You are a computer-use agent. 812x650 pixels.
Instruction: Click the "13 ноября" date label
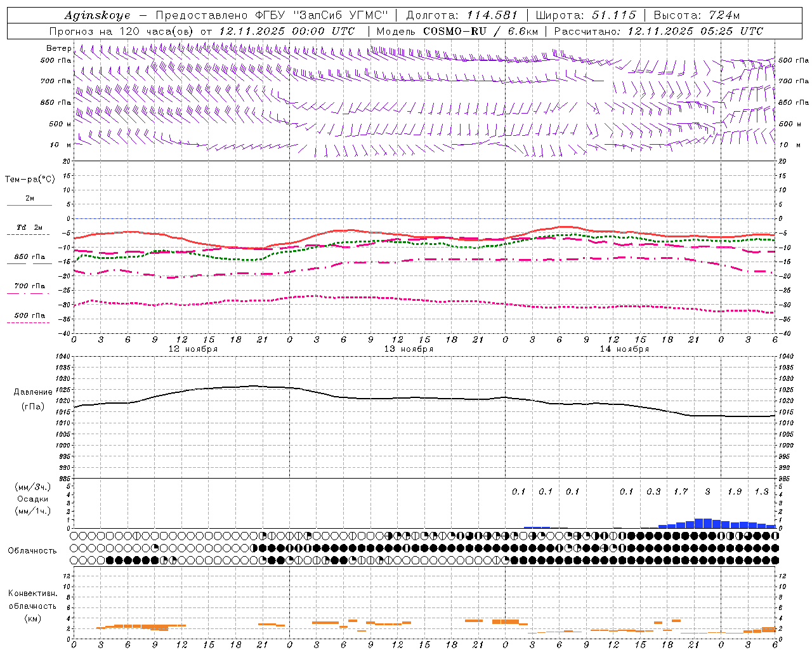click(409, 349)
